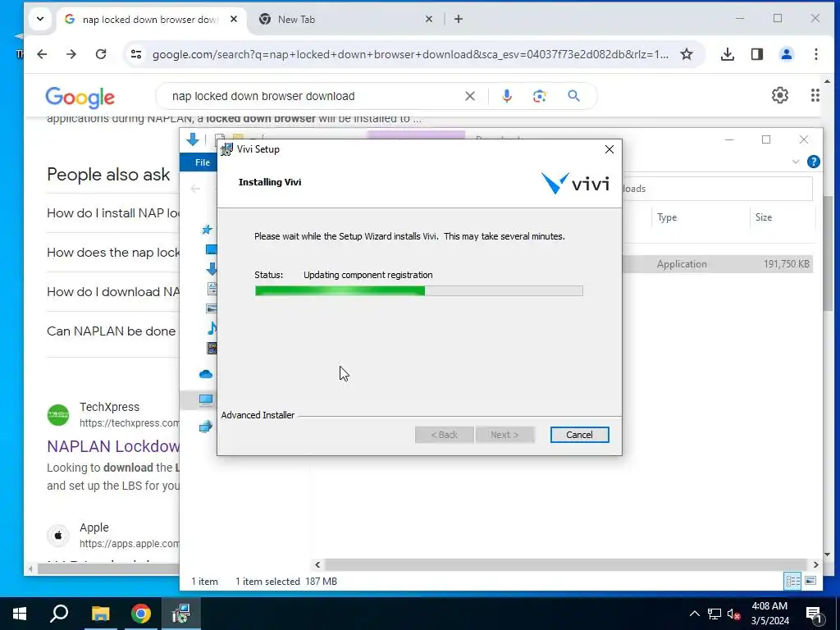Open the Chrome profile menu
Viewport: 840px width, 630px height.
click(x=786, y=54)
